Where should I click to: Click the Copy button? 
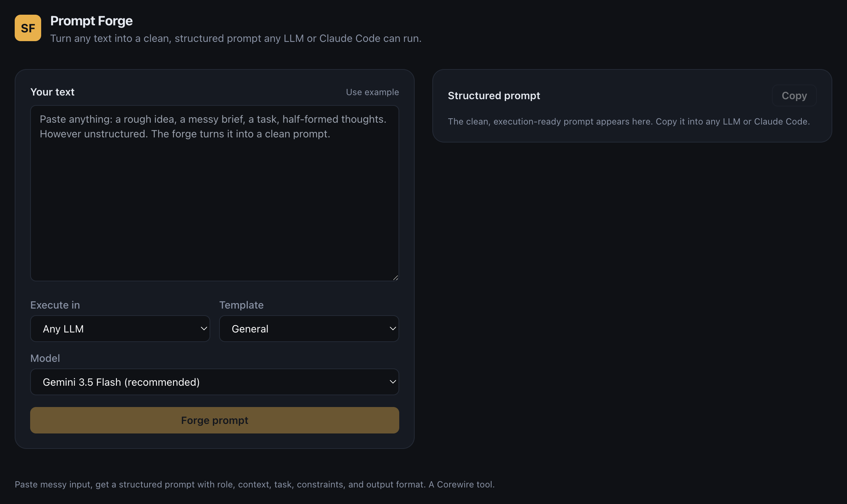coord(794,96)
